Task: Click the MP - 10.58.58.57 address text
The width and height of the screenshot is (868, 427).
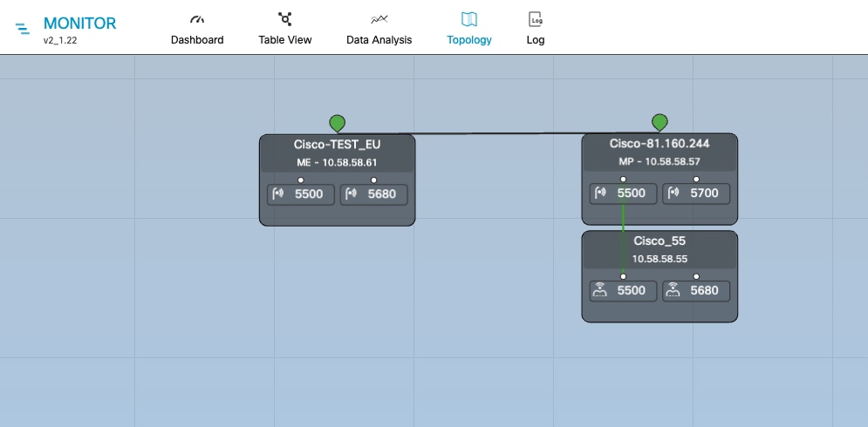Action: click(660, 162)
